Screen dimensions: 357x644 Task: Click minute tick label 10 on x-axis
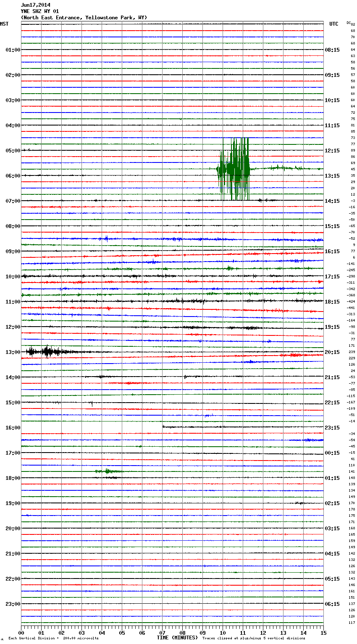[x=223, y=633]
